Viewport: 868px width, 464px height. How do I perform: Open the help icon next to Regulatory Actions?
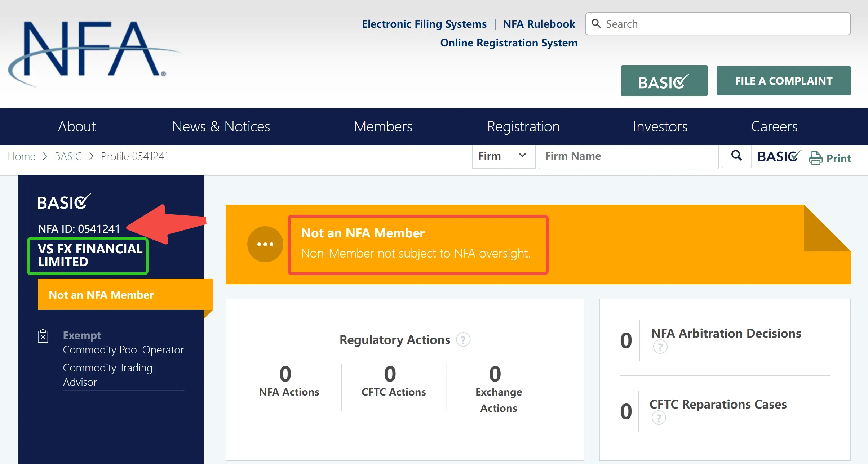pyautogui.click(x=463, y=340)
